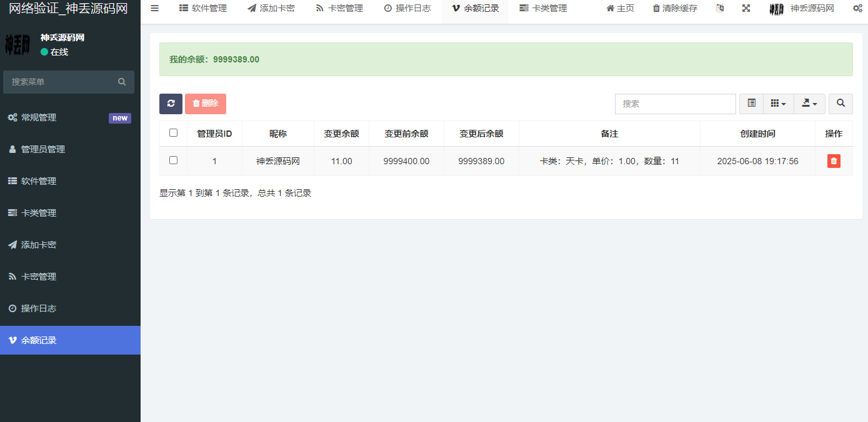The image size is (868, 422).
Task: Click the language switch icon in the top bar
Action: point(719,8)
